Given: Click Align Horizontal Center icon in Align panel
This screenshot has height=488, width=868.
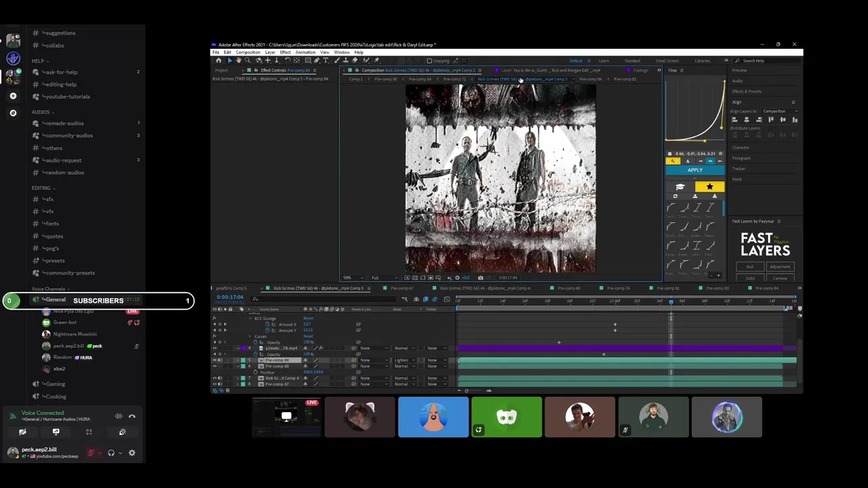Looking at the screenshot, I should click(747, 120).
